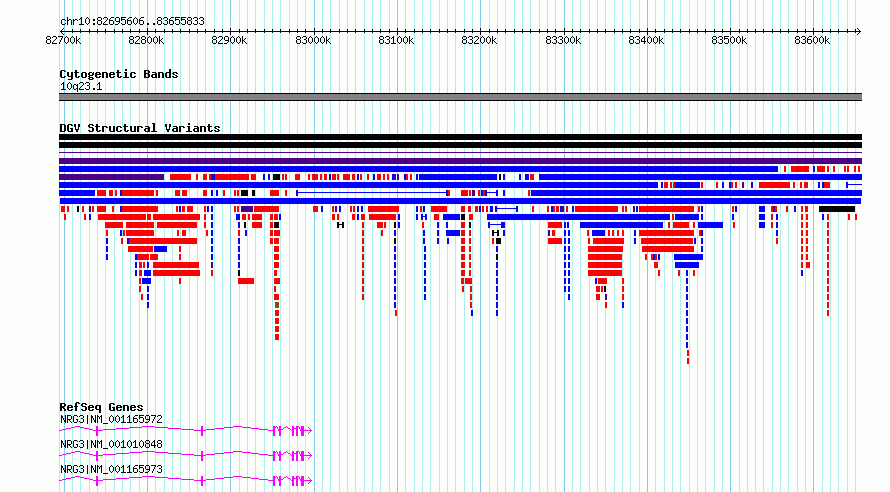The image size is (890, 492).
Task: Click the Cytogenetic Bands track title
Action: (x=119, y=74)
